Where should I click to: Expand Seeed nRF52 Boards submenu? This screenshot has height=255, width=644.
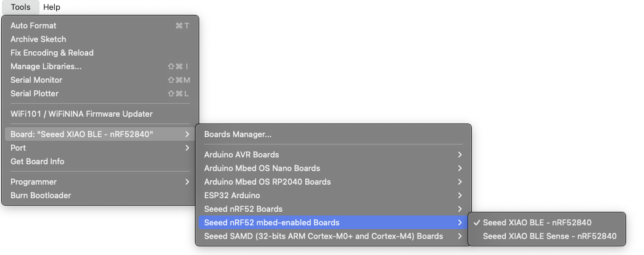(333, 209)
